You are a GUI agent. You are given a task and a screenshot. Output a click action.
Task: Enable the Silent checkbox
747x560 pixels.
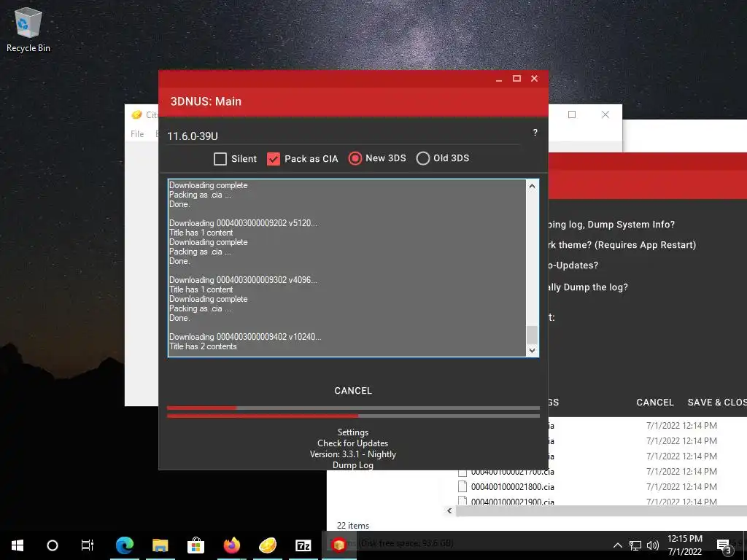[x=220, y=158]
